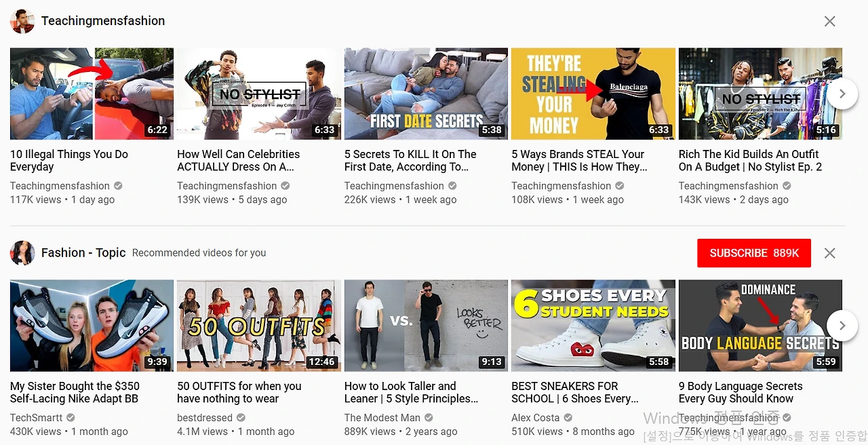Open title '9 Body Language Secrets Every Guy'
Viewport: 868px width, 445px height.
(x=741, y=393)
